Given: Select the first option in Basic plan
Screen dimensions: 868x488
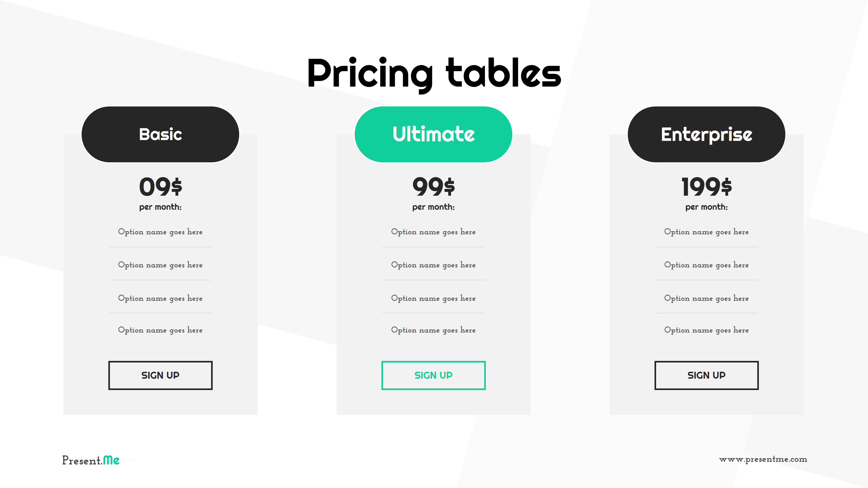Looking at the screenshot, I should 161,232.
